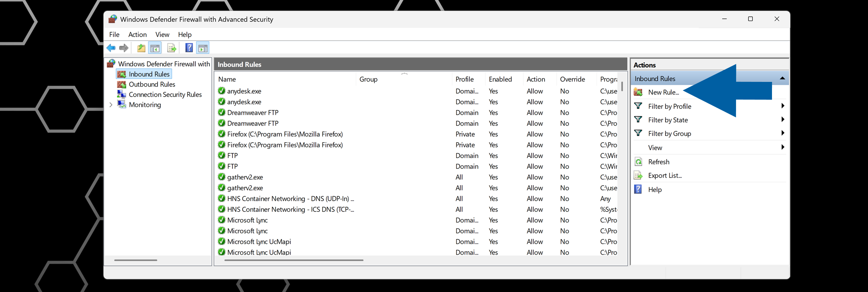Screen dimensions: 868x292
Task: Click the window title bar firewall icon
Action: click(x=113, y=19)
